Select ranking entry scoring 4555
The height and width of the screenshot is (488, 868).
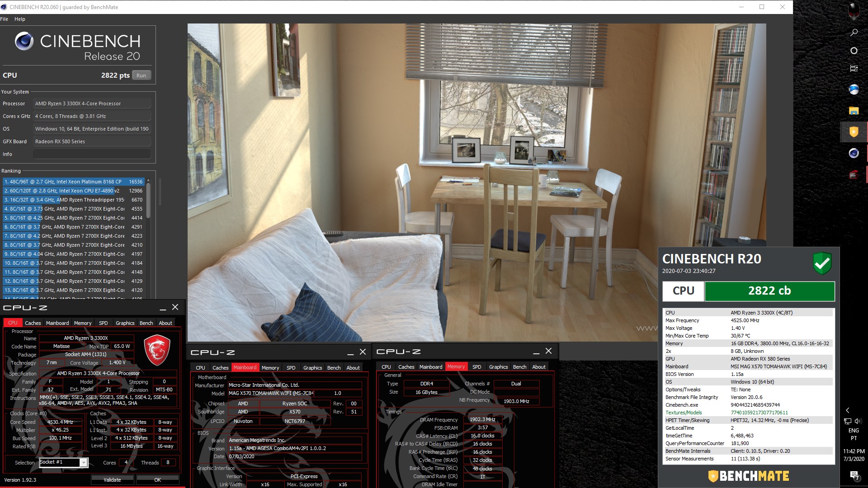(x=74, y=209)
